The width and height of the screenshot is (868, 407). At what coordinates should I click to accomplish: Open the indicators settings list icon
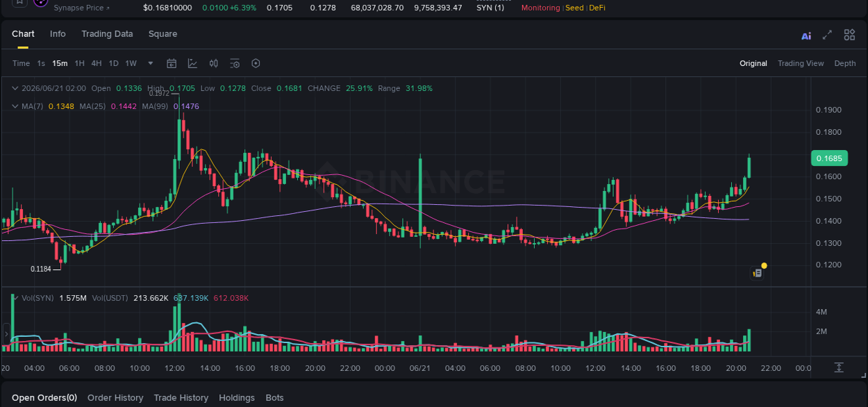coord(235,63)
